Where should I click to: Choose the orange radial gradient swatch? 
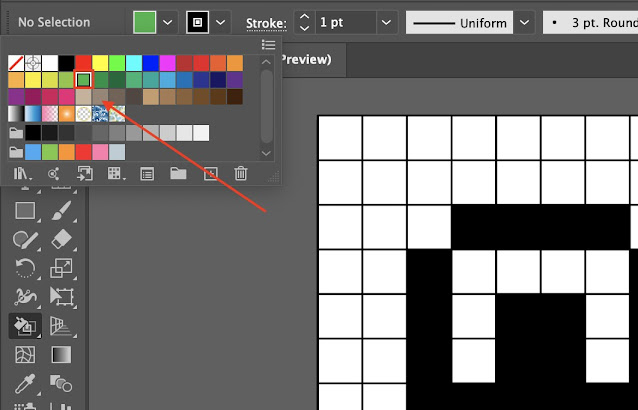coord(66,114)
